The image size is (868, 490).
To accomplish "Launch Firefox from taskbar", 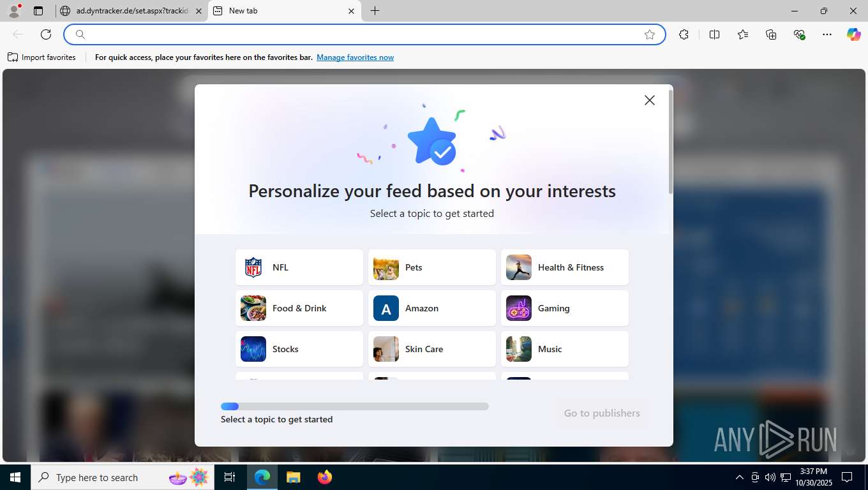I will tap(325, 477).
